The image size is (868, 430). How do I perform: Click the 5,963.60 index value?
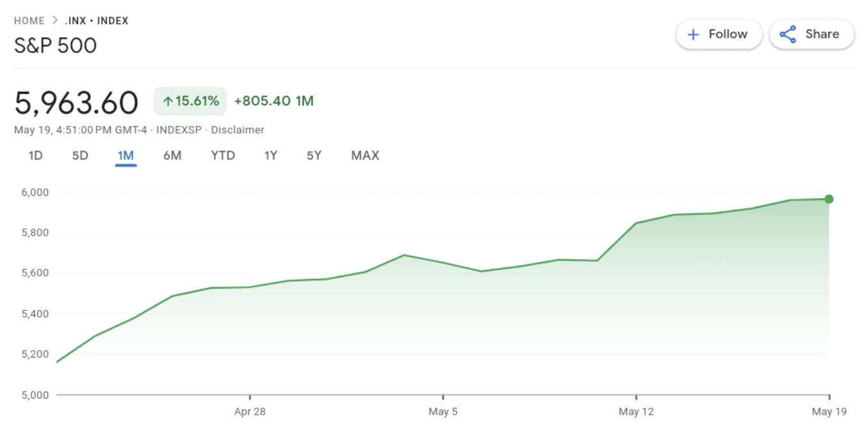tap(76, 102)
